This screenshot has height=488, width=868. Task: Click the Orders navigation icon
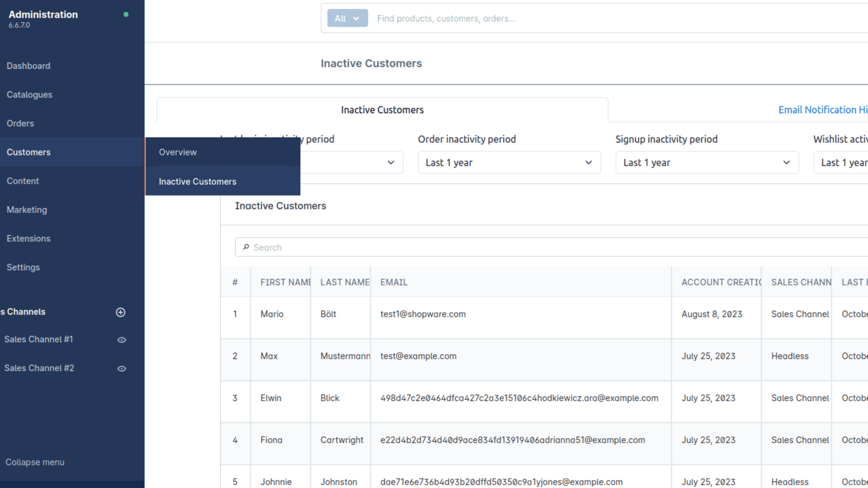tap(21, 123)
